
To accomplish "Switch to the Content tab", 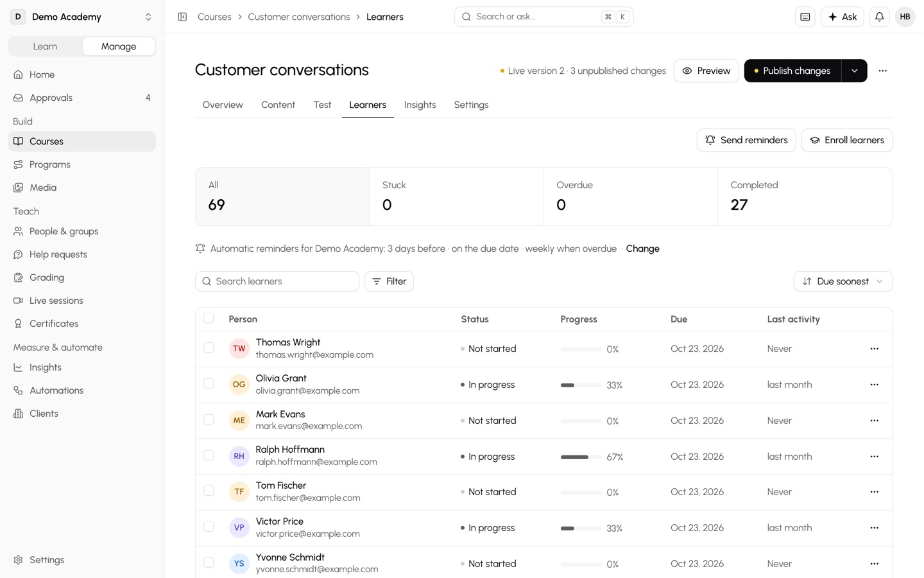I will click(278, 105).
